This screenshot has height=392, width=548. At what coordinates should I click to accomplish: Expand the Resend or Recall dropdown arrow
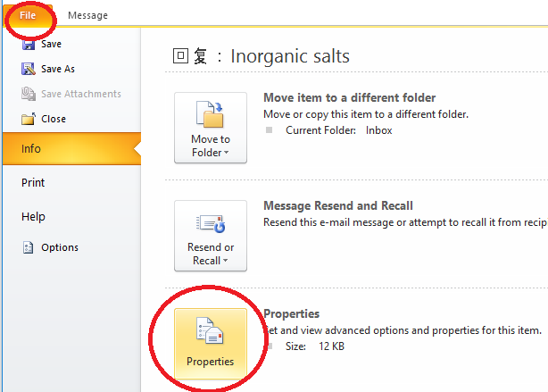tap(226, 261)
